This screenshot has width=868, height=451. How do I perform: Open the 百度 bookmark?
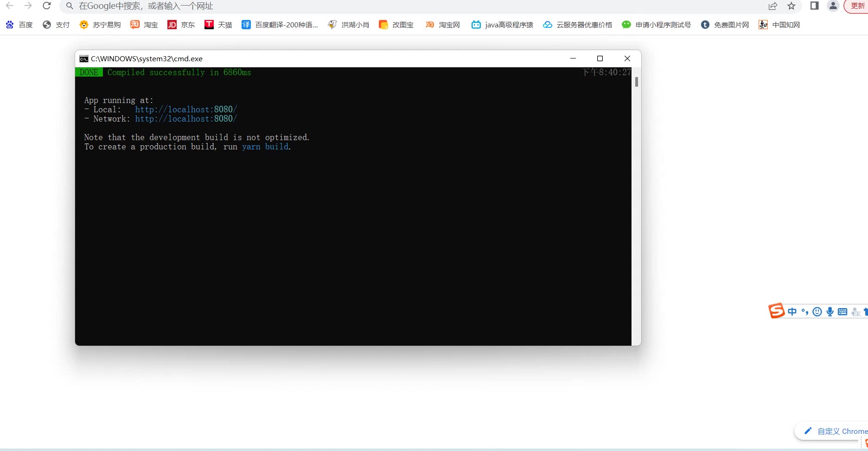coord(19,25)
